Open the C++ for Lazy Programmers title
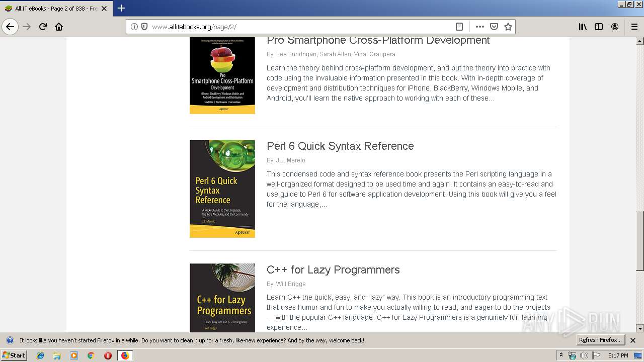Viewport: 644px width, 362px height. pyautogui.click(x=333, y=269)
